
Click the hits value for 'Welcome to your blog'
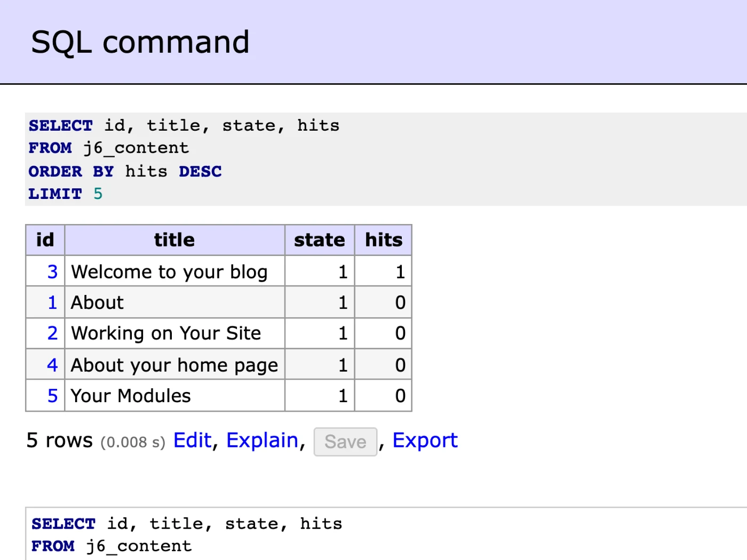(x=384, y=271)
